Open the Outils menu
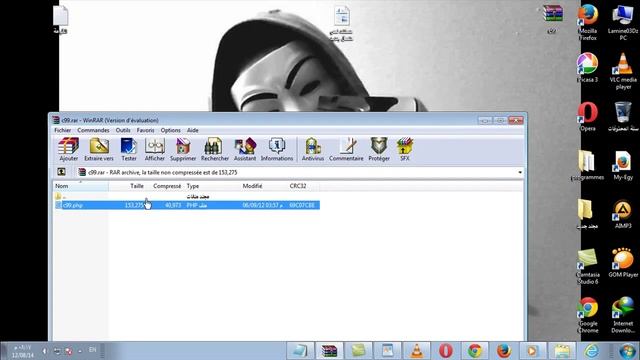Image resolution: width=640 pixels, height=360 pixels. pyautogui.click(x=123, y=130)
